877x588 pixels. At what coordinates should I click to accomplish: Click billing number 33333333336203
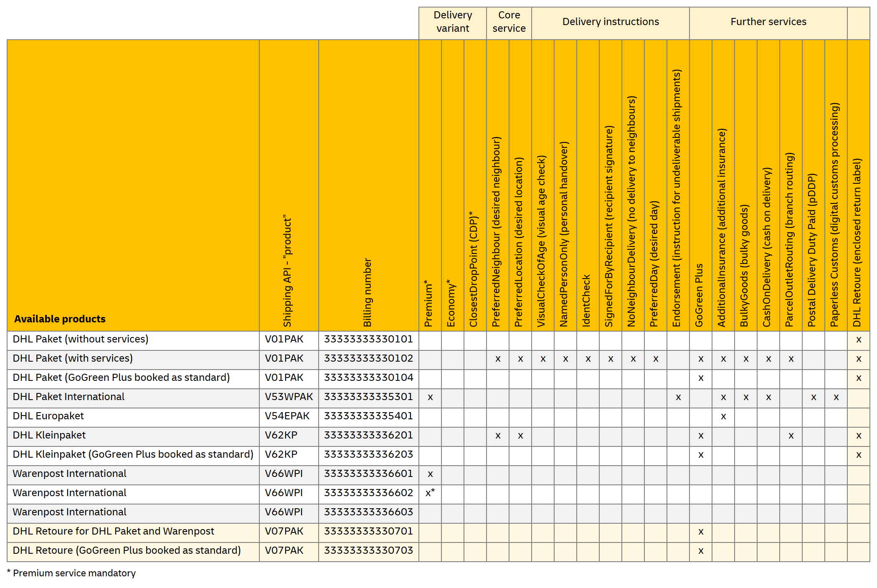click(x=368, y=454)
